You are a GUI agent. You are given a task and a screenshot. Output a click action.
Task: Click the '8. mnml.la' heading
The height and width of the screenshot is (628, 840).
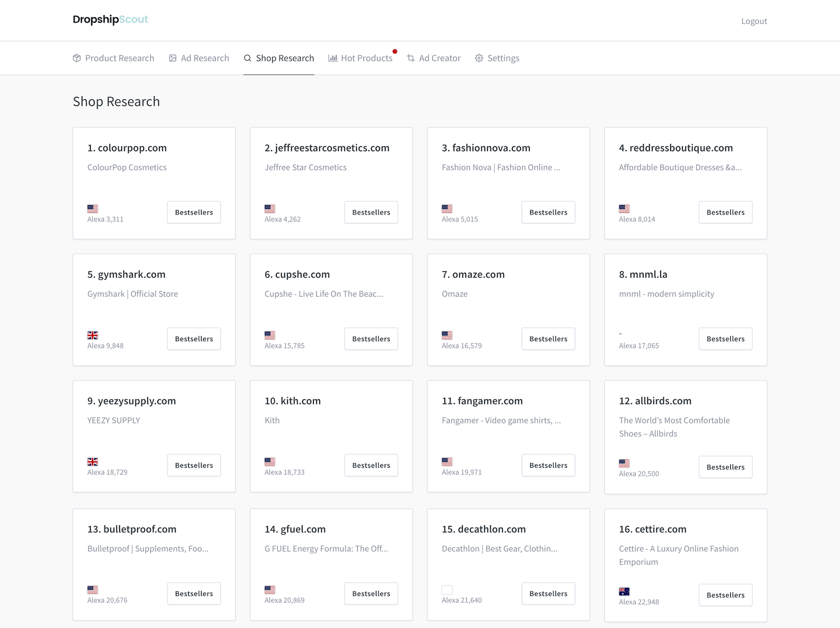tap(643, 275)
